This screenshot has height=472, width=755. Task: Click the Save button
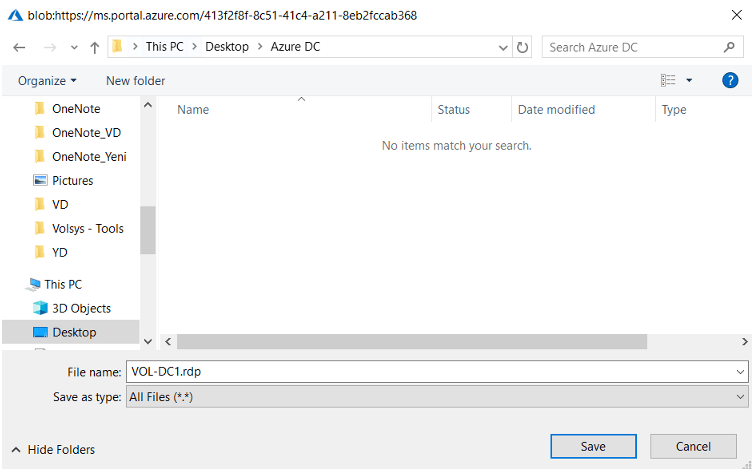tap(593, 446)
